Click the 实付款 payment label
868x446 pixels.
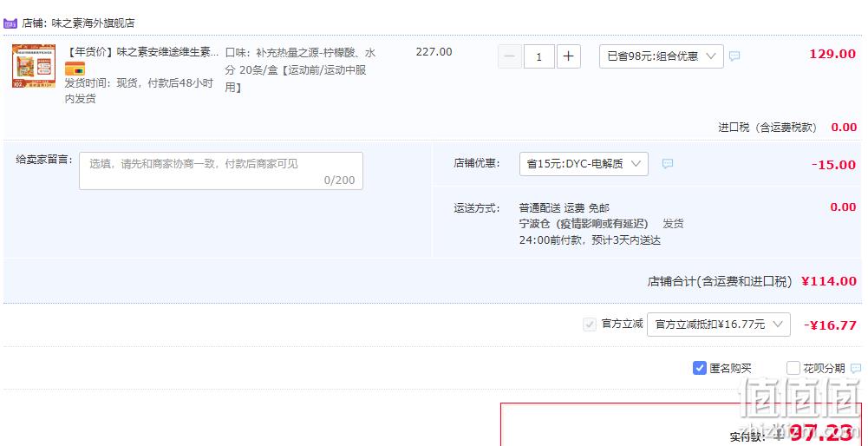click(747, 436)
